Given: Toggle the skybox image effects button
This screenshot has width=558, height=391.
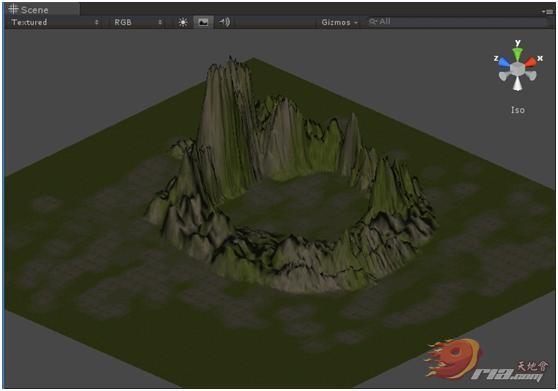Looking at the screenshot, I should click(x=203, y=22).
